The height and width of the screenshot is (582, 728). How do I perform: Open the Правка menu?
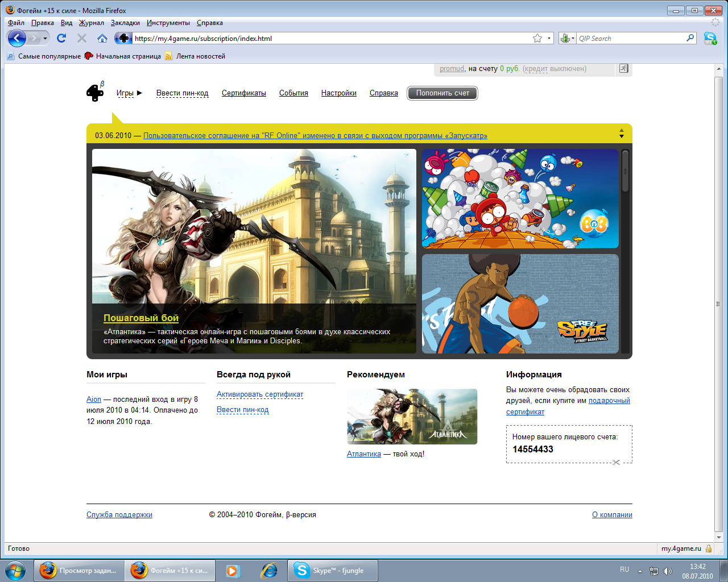[43, 23]
